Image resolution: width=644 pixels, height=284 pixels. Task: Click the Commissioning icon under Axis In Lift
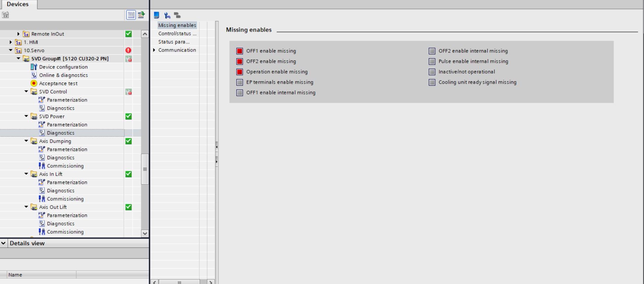(42, 199)
